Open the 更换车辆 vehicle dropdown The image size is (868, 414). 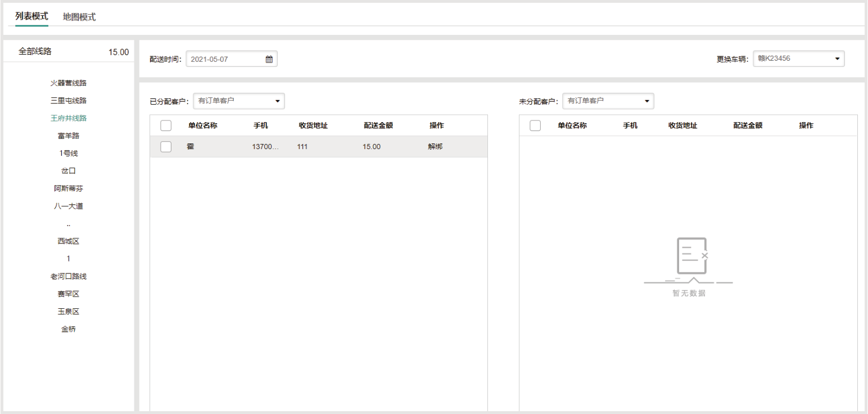[798, 58]
